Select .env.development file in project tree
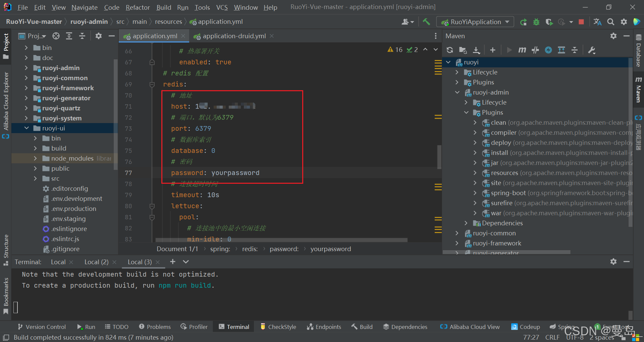 tap(76, 199)
